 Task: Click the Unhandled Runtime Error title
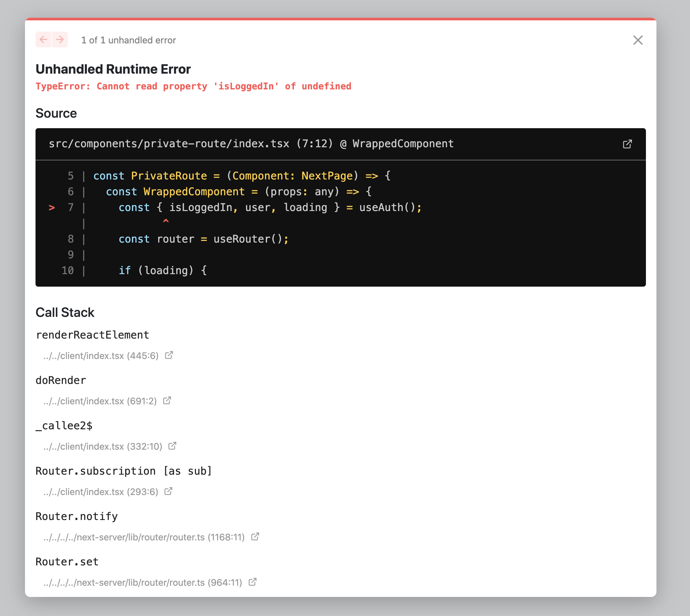click(113, 69)
